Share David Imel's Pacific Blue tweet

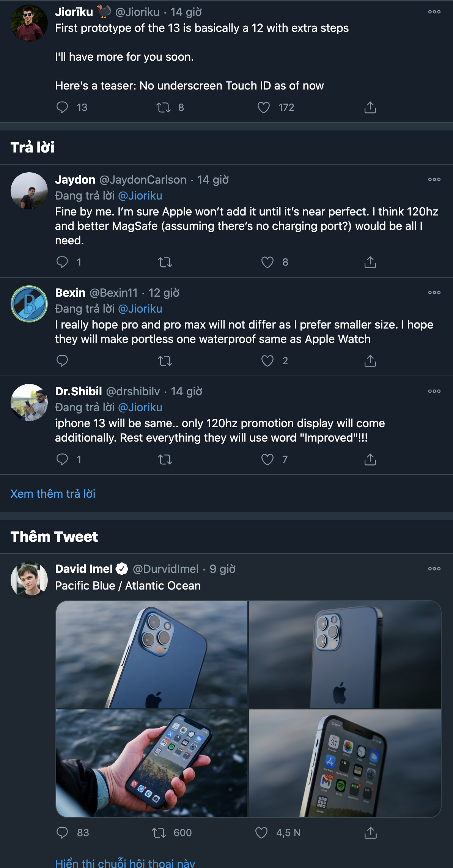point(370,833)
